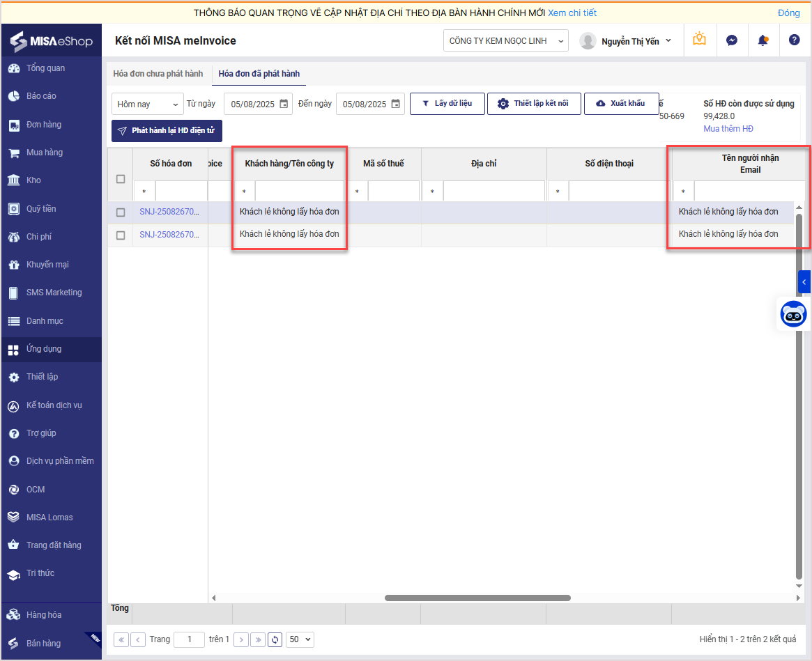Open filter operator for Mã số thuế column
The height and width of the screenshot is (661, 812).
click(x=358, y=192)
